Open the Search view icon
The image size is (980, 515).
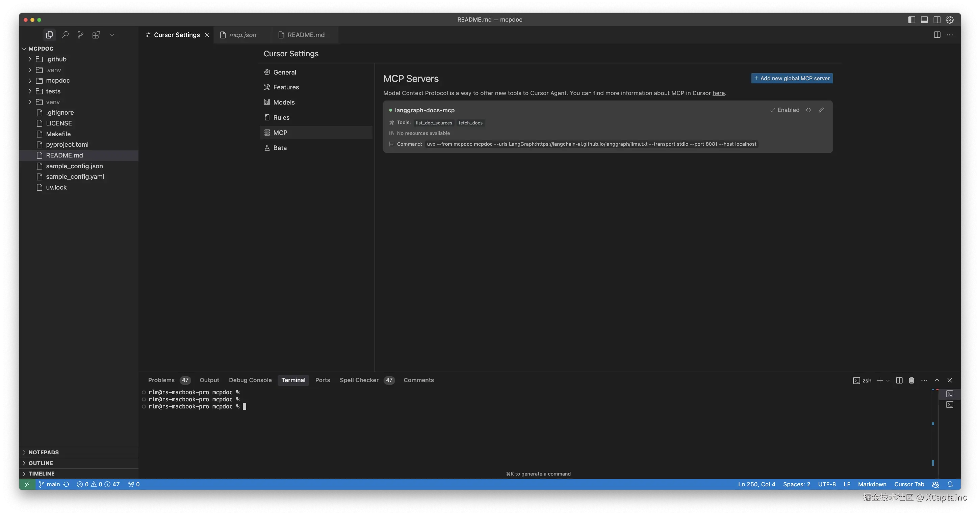tap(65, 35)
